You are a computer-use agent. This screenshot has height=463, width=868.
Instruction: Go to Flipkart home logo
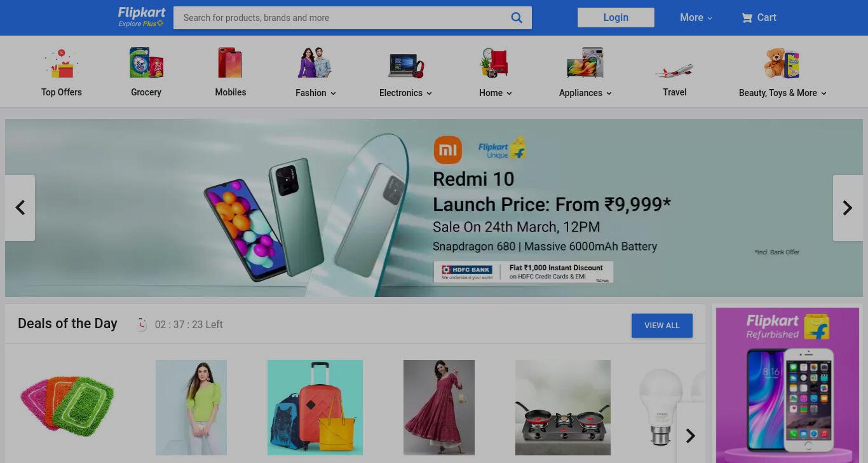coord(142,17)
